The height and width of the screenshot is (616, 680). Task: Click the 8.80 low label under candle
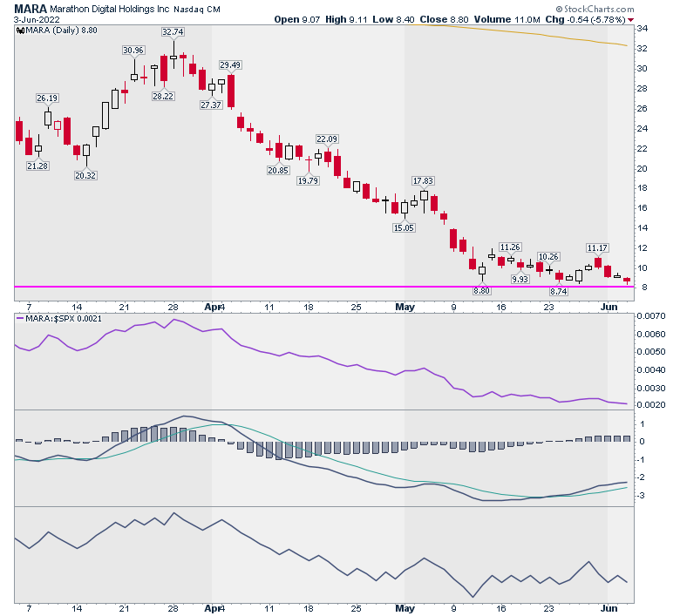pyautogui.click(x=481, y=290)
